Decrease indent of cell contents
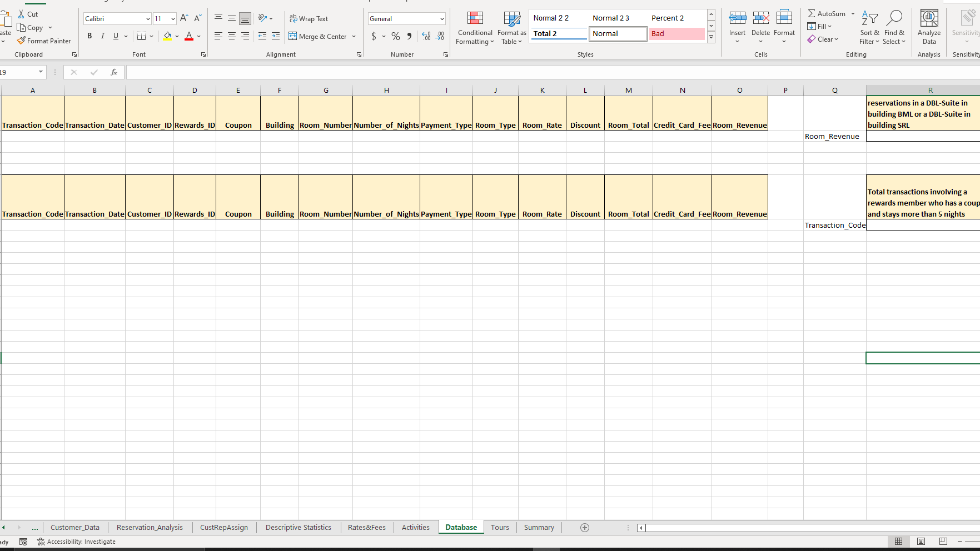Image resolution: width=980 pixels, height=551 pixels. [x=262, y=36]
